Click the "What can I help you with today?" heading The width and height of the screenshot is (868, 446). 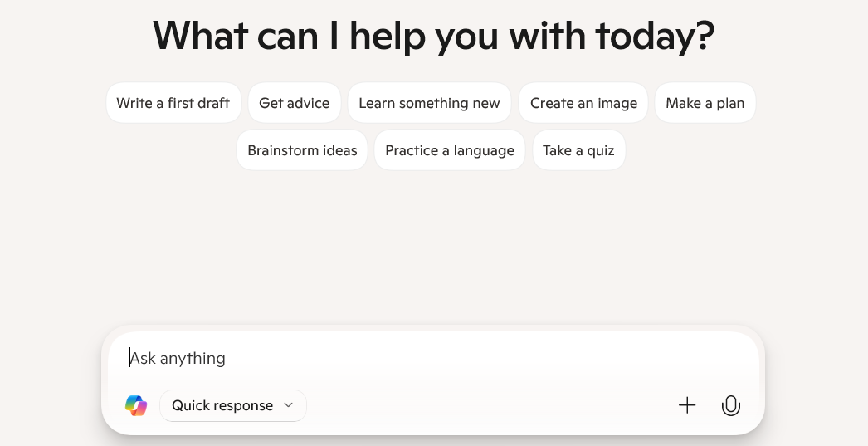click(434, 37)
